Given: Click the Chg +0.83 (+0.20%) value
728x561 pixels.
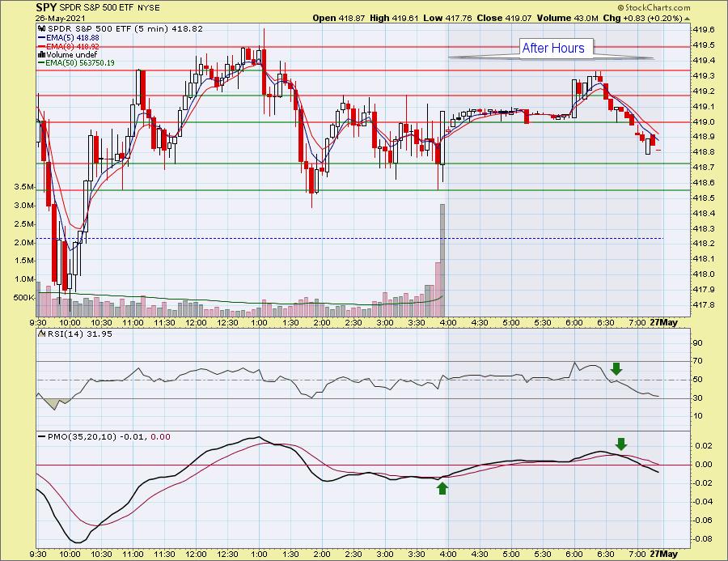Looking at the screenshot, I should (642, 18).
